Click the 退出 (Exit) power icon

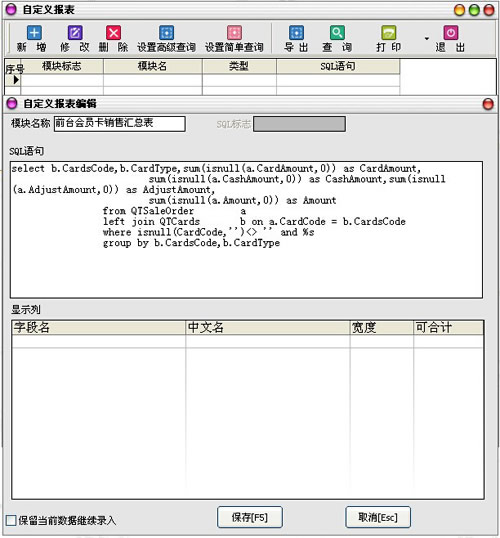[x=451, y=33]
